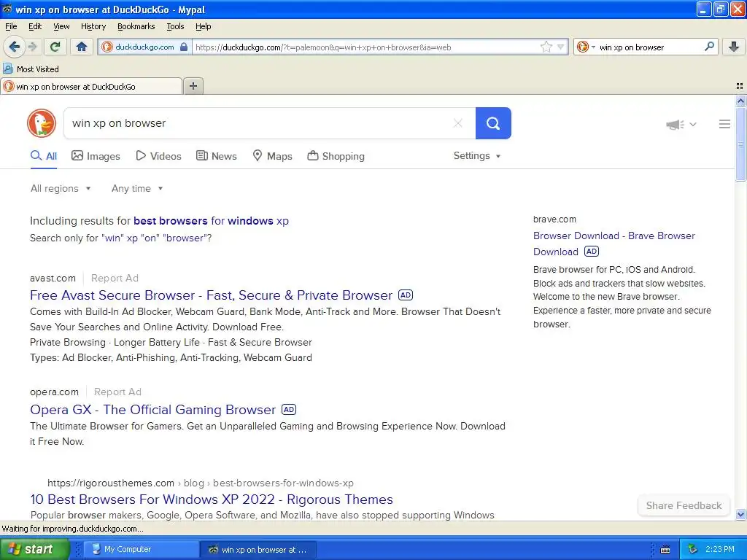Click the rigorousthemes.com result URL

tap(200, 483)
